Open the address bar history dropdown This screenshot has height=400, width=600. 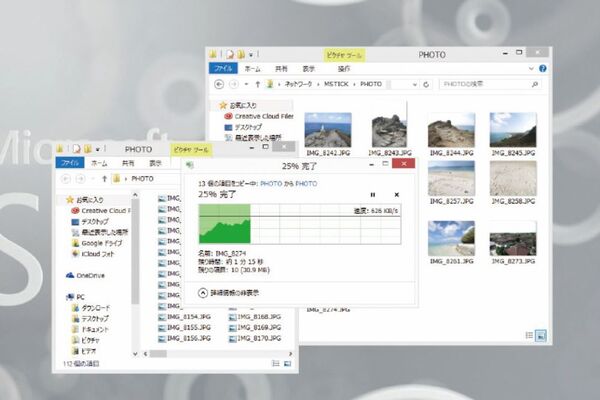[415, 84]
